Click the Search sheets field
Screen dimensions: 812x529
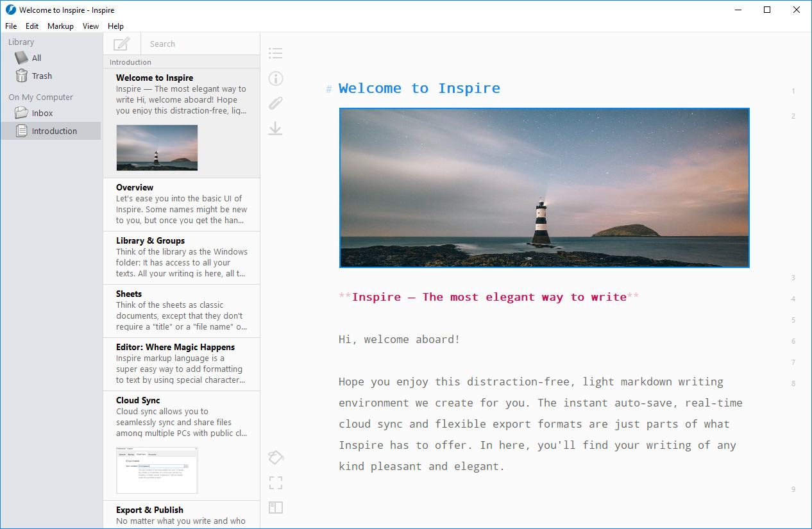tap(200, 44)
